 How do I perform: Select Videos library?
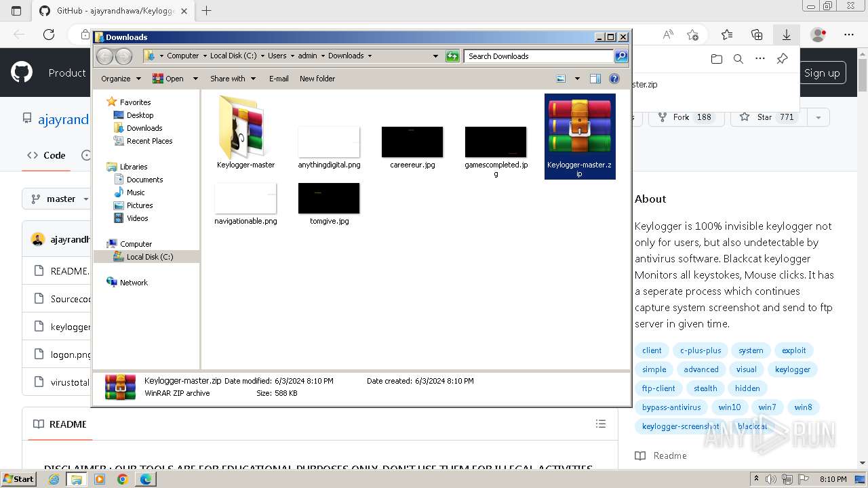pos(137,218)
